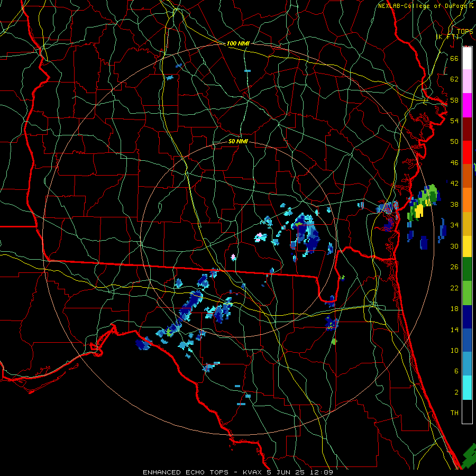Click the "10" value on the legend
Viewport: 476px width, 476px height.
454,350
